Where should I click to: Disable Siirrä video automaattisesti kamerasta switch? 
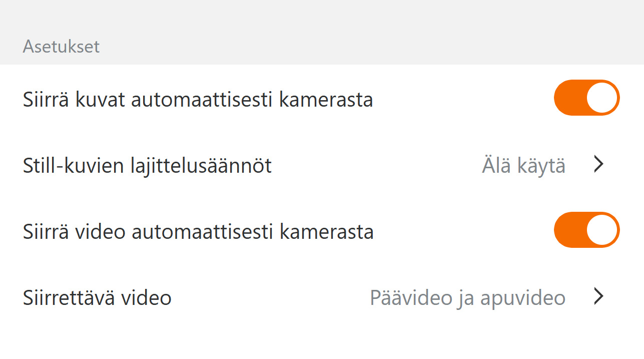coord(586,230)
